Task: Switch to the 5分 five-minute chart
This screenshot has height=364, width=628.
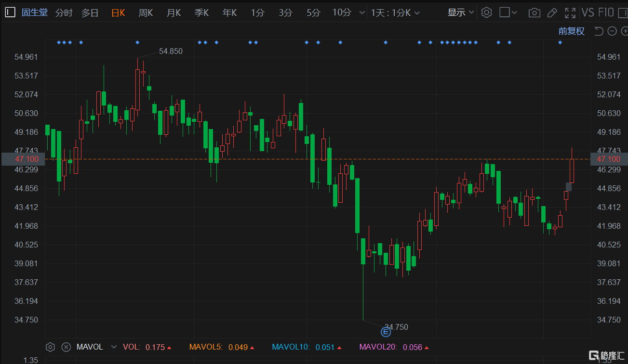Action: click(x=313, y=13)
